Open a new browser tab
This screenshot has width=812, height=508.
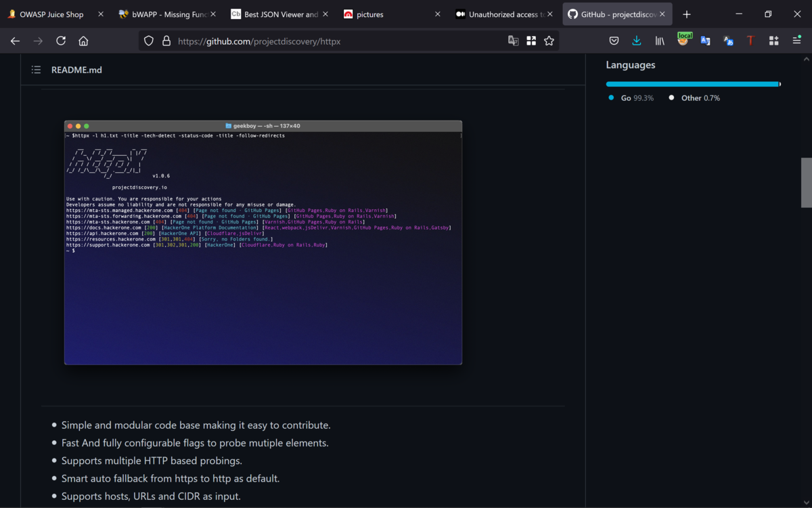(x=687, y=14)
